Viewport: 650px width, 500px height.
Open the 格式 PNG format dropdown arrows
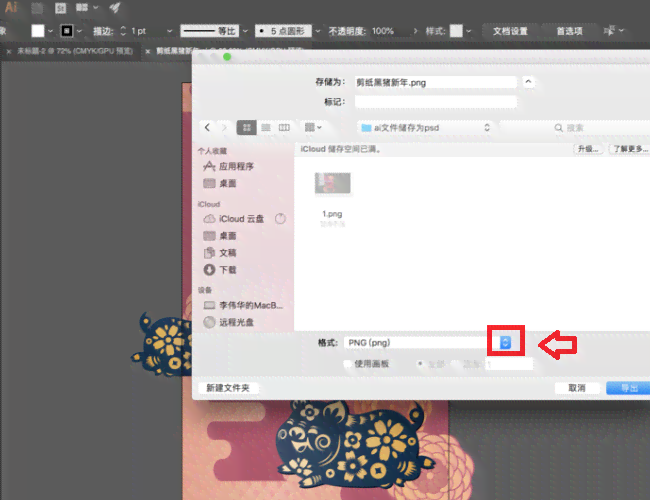click(505, 342)
